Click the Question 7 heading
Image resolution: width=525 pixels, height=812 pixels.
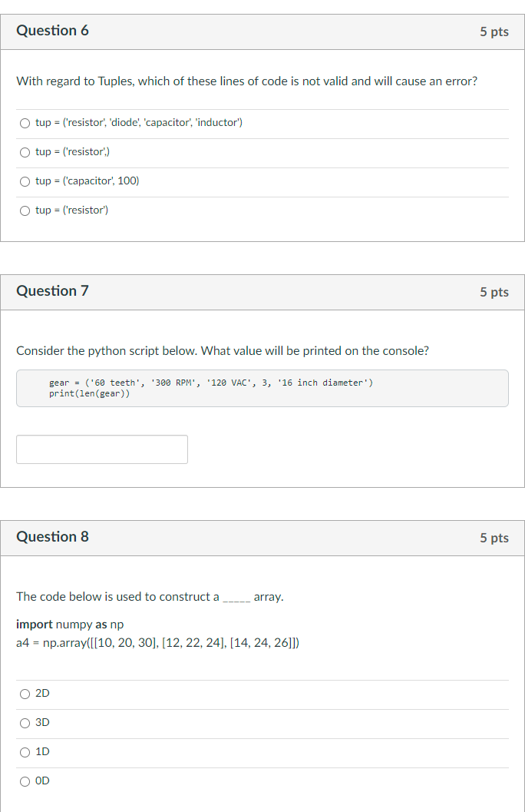(x=52, y=291)
